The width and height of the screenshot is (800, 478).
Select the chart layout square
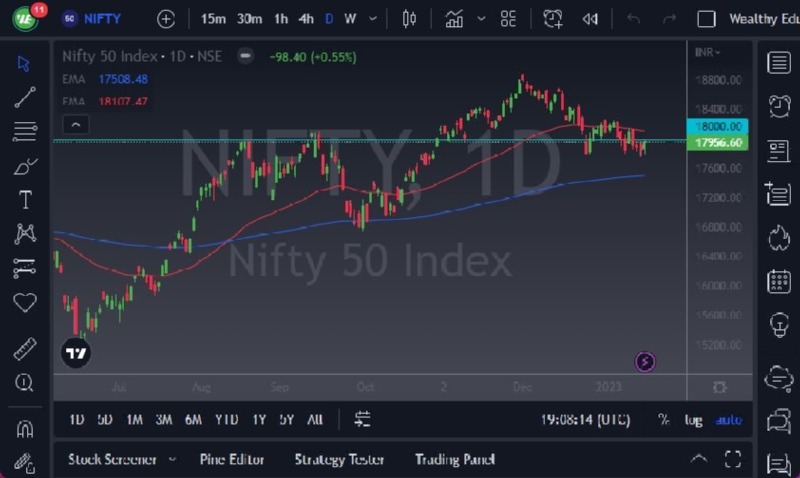pos(706,19)
